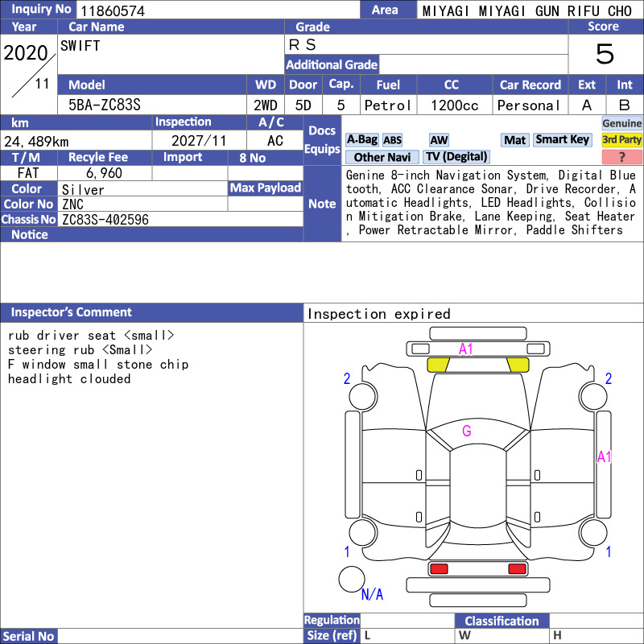Screen dimensions: 644x644
Task: Select mileage 24,489km
Action: click(x=36, y=142)
